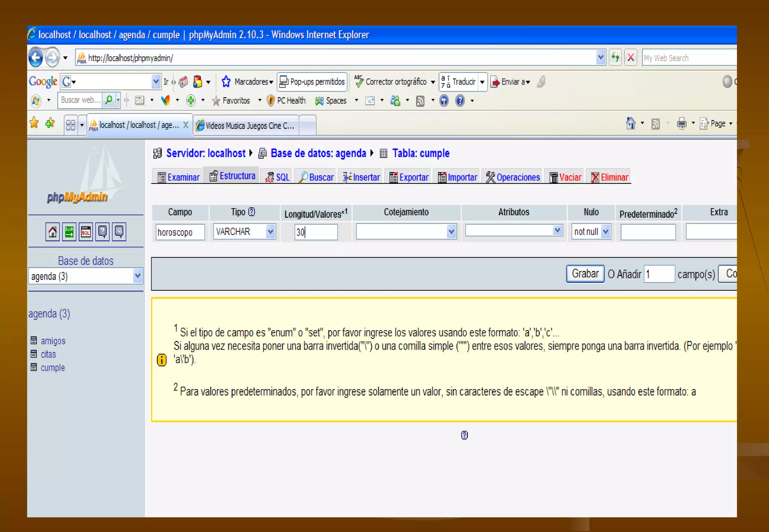Click the phpMyAdmin home icon in sidebar

click(x=53, y=232)
